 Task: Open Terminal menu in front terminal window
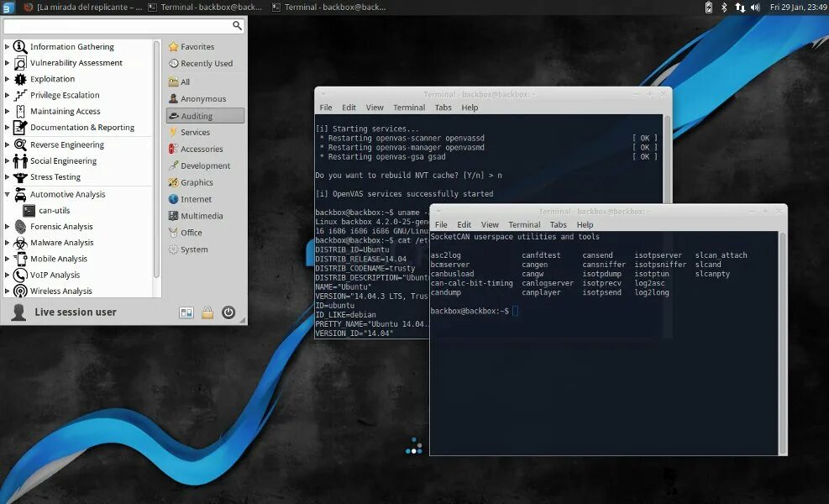(x=524, y=225)
